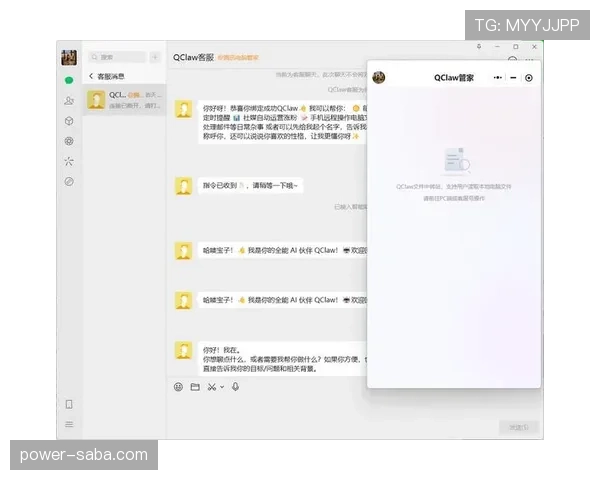Viewport: 600px width, 480px height.
Task: Click avatar of first 哈喽宝子 message
Action: [183, 251]
